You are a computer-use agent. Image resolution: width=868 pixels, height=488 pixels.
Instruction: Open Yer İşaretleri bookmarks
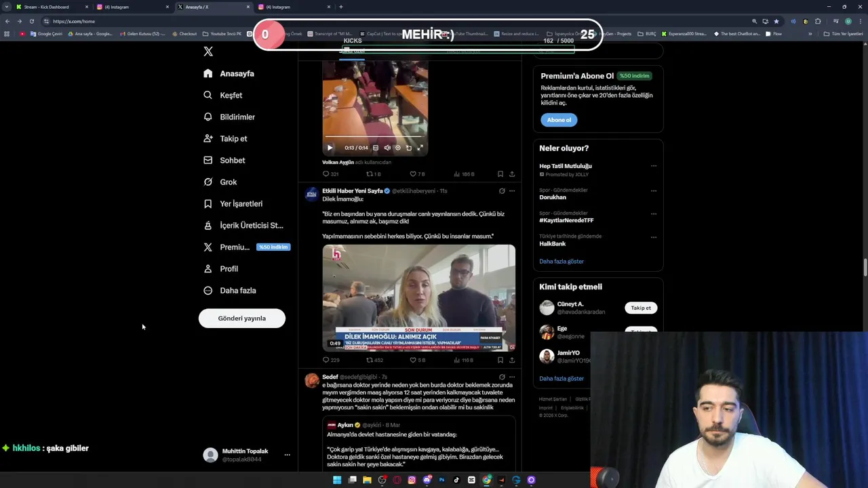[233, 203]
